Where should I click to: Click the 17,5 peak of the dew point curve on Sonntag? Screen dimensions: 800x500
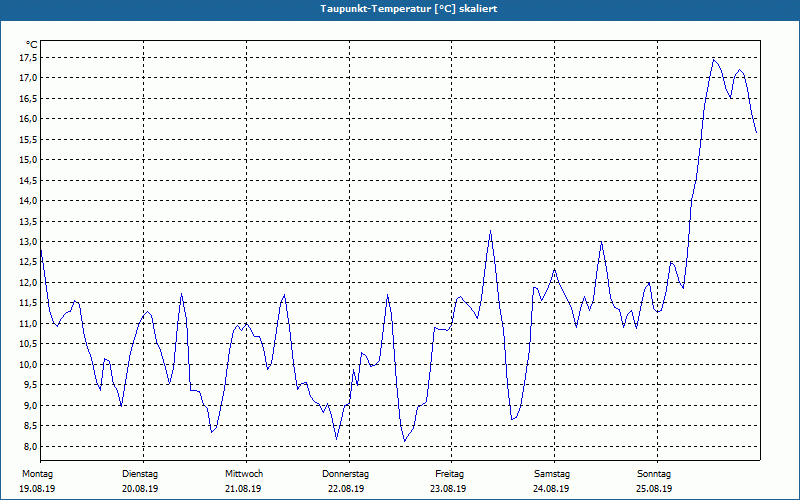click(714, 60)
